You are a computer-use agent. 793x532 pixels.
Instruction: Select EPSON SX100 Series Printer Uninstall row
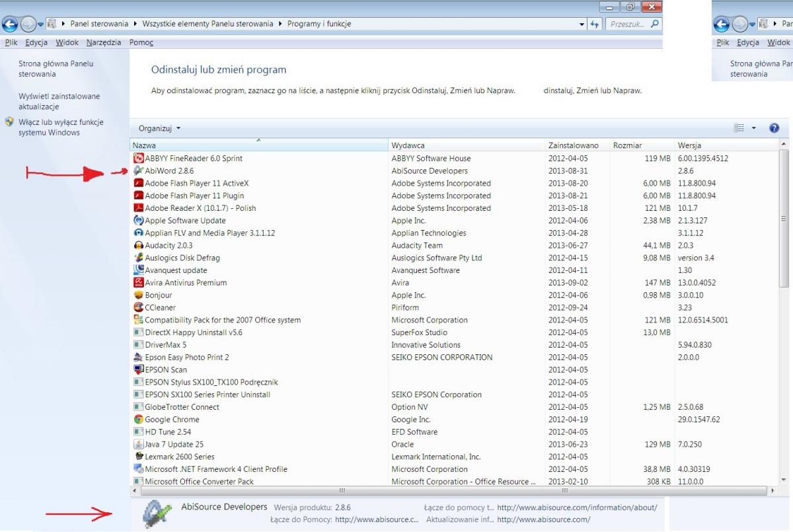[455, 395]
